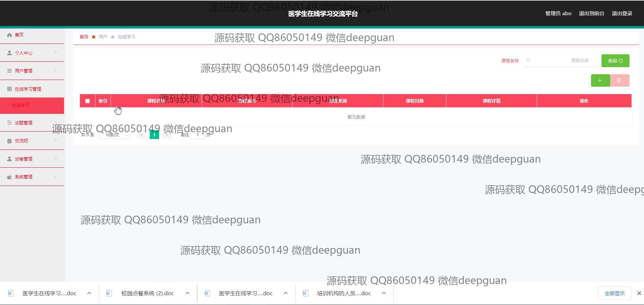Viewport: 644px width, 305px height.
Task: Click the 全部显示 button in downloads bar
Action: [615, 293]
